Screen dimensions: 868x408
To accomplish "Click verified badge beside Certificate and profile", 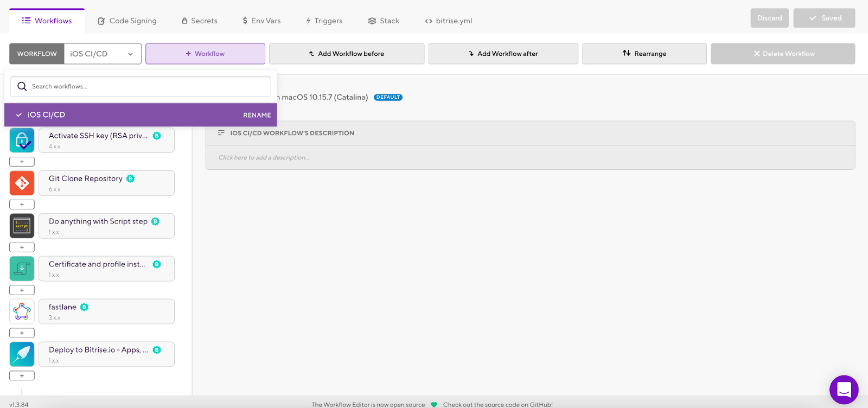I will pos(157,264).
